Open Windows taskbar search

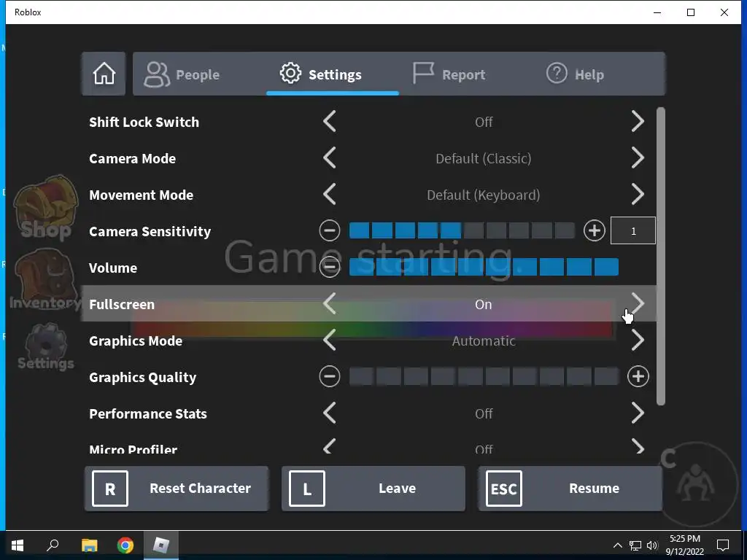(x=53, y=545)
